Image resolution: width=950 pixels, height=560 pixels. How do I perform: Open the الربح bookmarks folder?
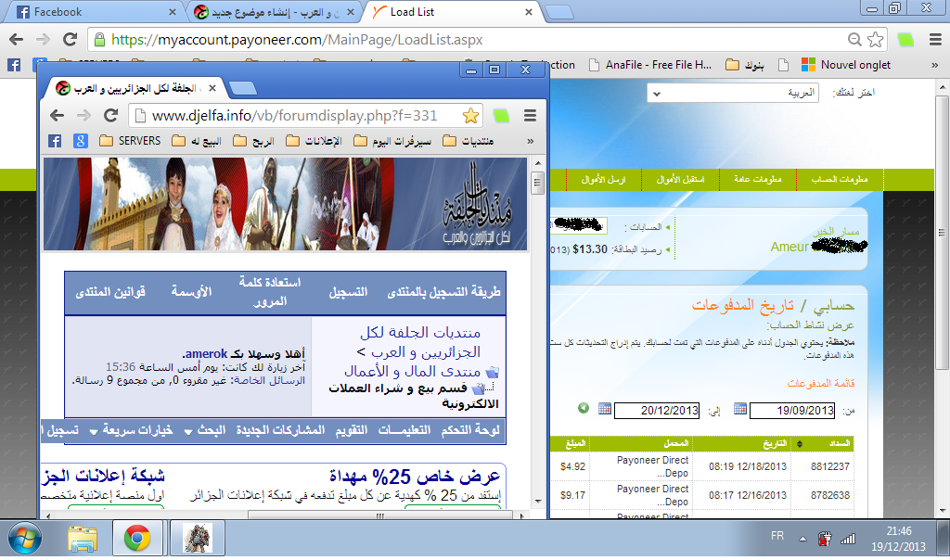254,141
